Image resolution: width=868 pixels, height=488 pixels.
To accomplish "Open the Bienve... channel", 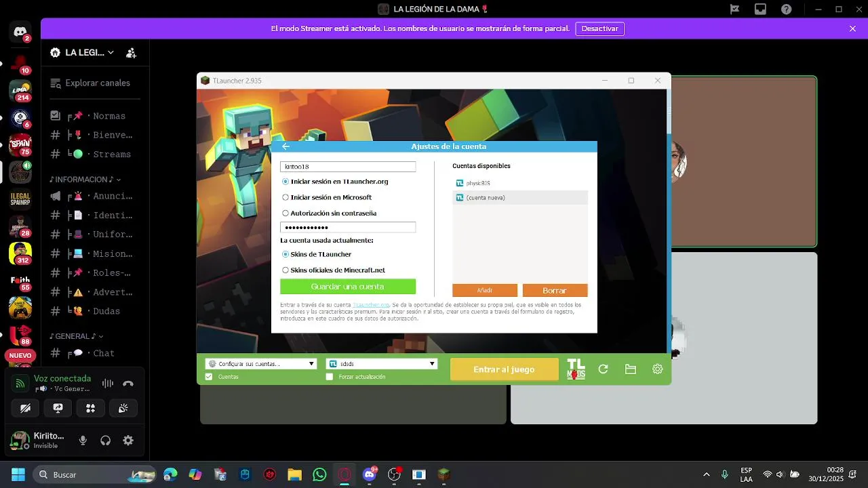I will (x=95, y=135).
